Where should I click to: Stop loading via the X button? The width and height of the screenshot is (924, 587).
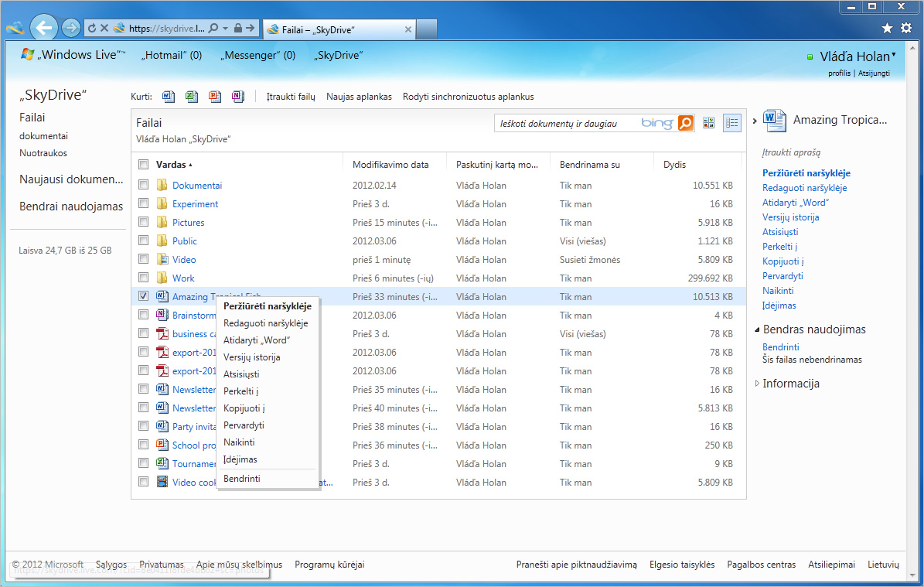tap(104, 28)
